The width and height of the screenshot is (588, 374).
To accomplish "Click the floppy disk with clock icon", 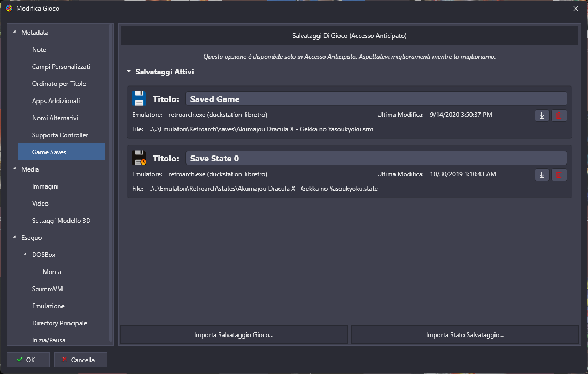I will click(140, 158).
